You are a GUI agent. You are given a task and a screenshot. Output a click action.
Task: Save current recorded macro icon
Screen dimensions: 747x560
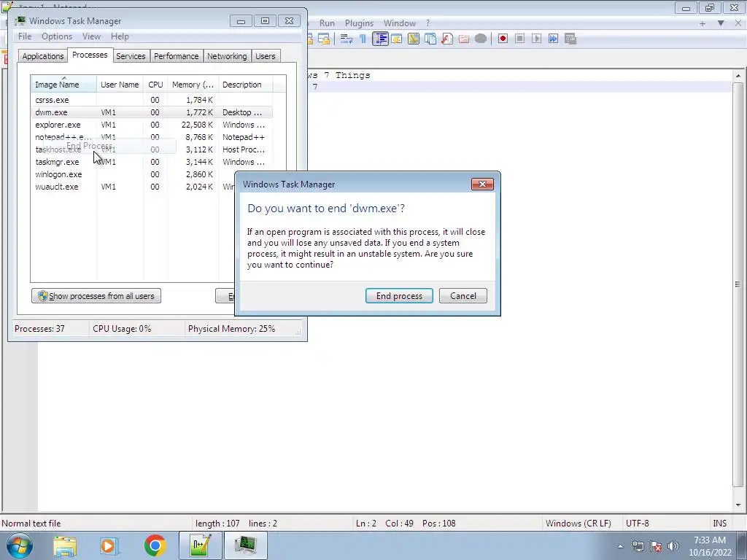(570, 39)
